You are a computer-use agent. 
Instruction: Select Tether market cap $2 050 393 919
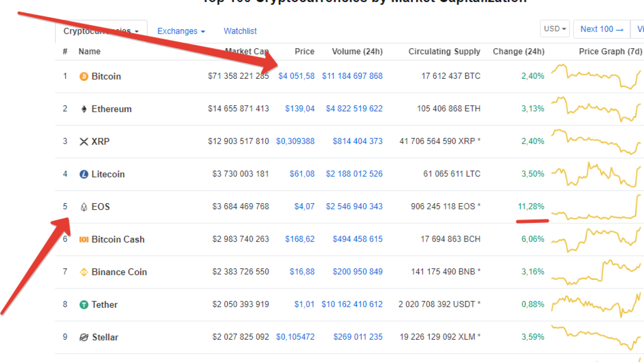tap(241, 304)
